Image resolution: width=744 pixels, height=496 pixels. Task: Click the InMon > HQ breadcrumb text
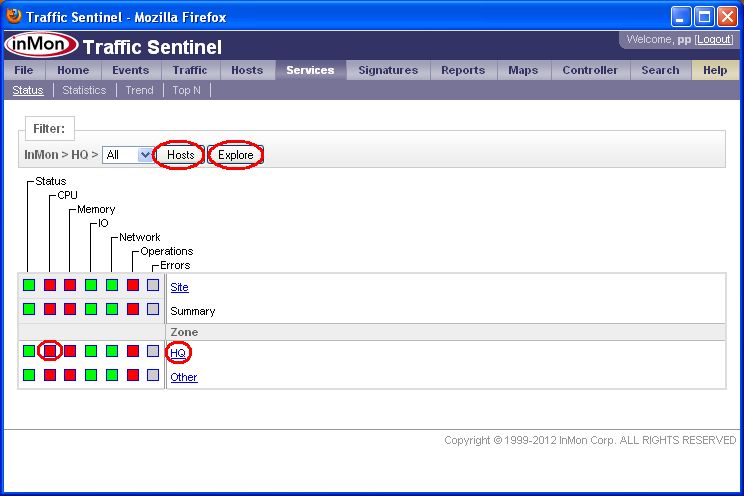pyautogui.click(x=61, y=155)
